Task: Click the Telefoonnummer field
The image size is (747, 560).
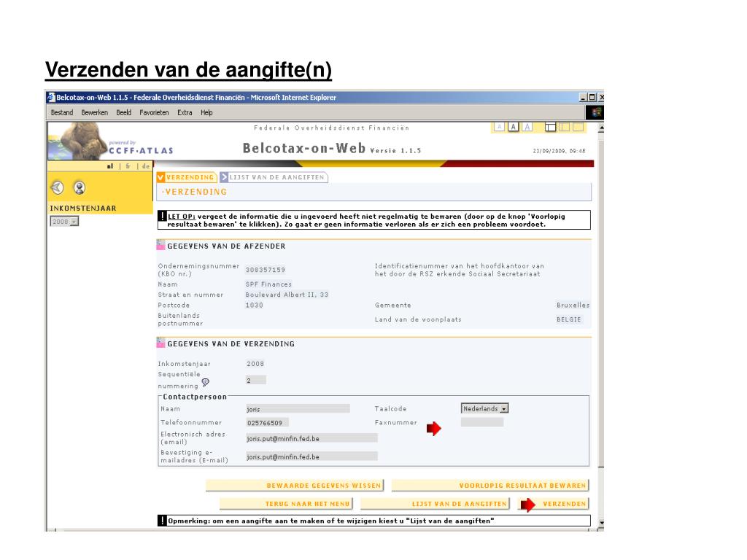Action: (267, 422)
